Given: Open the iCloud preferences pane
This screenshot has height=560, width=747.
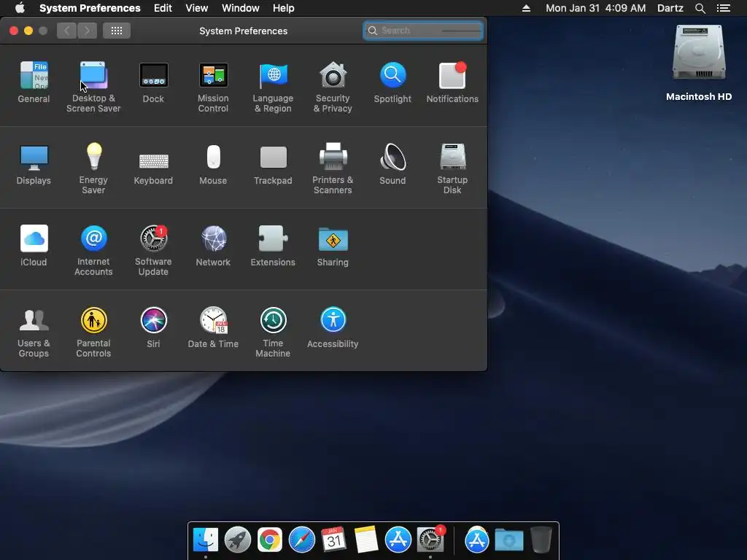Looking at the screenshot, I should click(x=34, y=245).
